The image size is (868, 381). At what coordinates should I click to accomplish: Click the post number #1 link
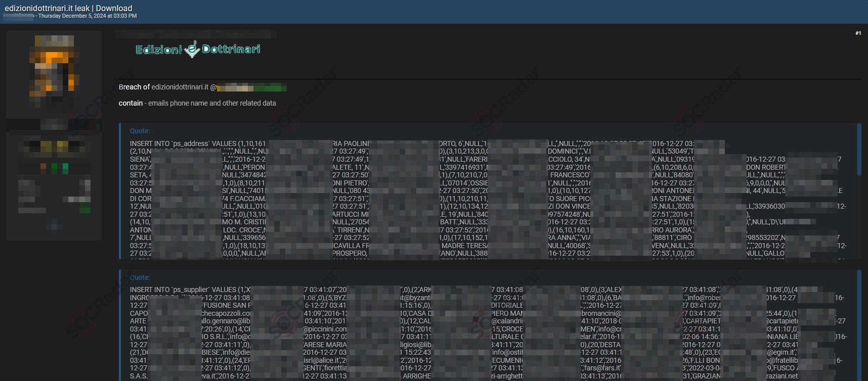(x=858, y=33)
